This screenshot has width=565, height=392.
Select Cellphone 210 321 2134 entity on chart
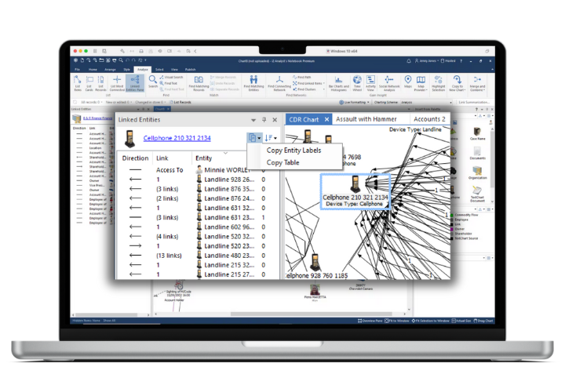pos(355,191)
